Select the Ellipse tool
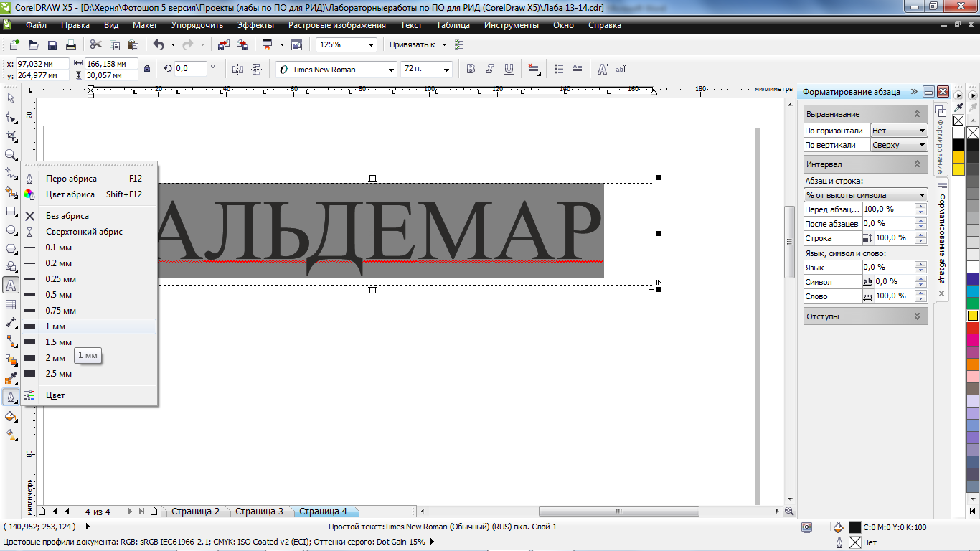 [x=11, y=230]
